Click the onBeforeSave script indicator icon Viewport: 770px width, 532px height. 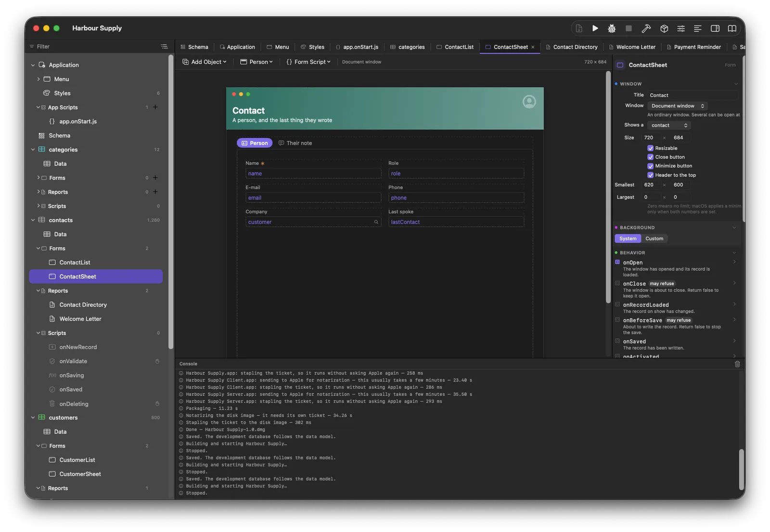pos(617,320)
